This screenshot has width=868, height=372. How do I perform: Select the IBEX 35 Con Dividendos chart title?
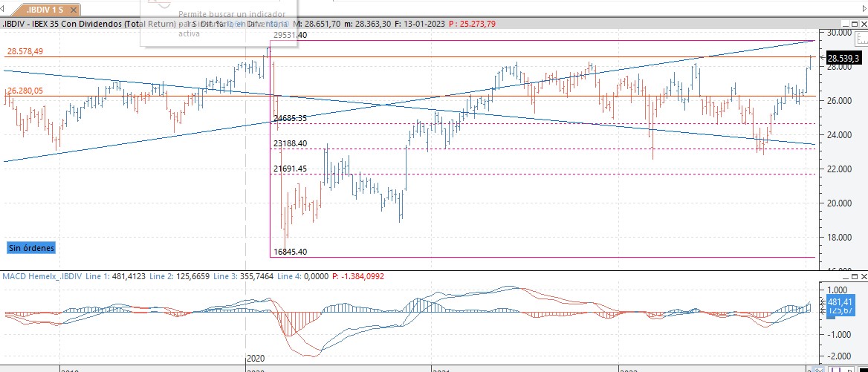point(91,24)
